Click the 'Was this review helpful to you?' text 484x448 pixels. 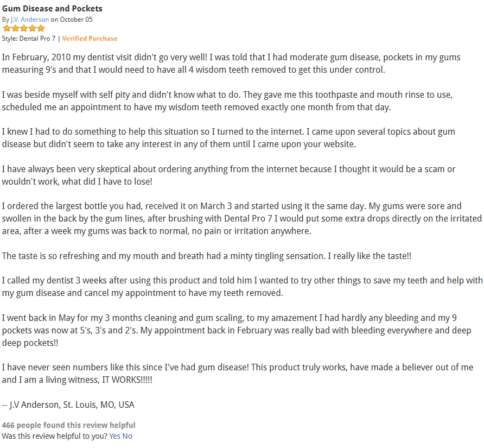(54, 436)
